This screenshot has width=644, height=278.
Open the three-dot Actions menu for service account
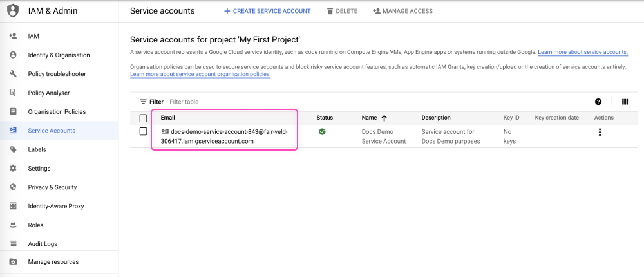click(x=600, y=133)
